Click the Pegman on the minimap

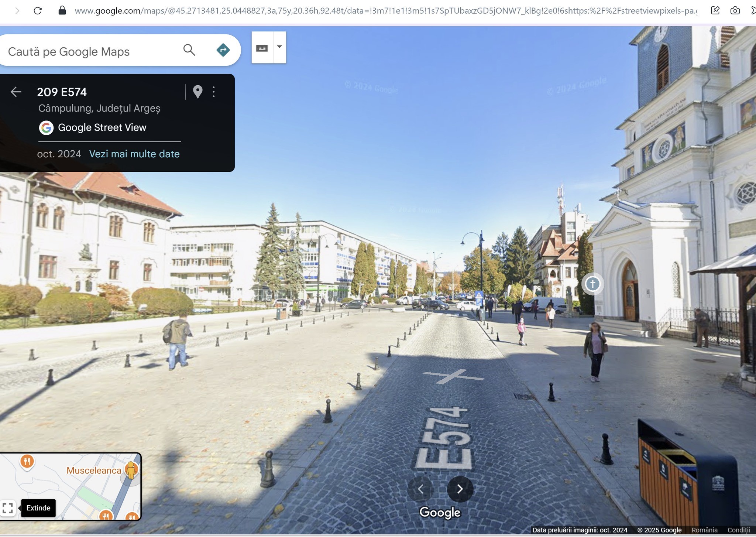[131, 470]
